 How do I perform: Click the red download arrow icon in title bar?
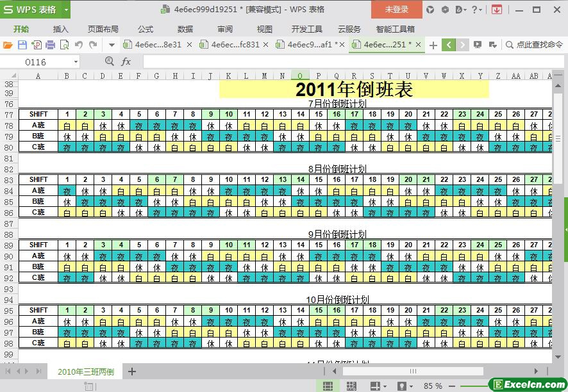pos(497,10)
